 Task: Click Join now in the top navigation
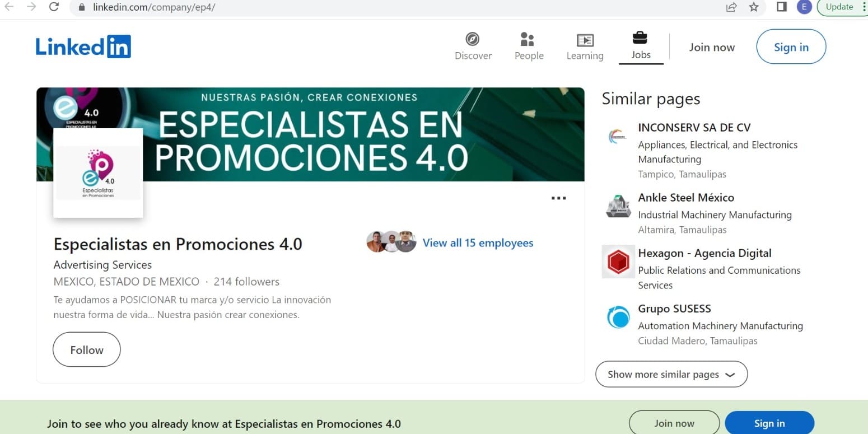click(x=712, y=47)
